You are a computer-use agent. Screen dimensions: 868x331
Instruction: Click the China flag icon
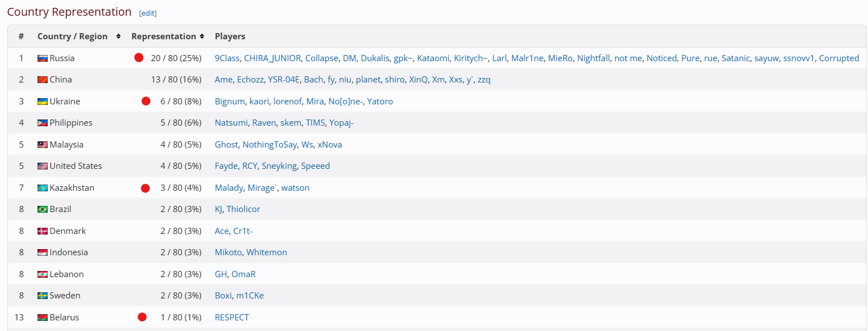tap(43, 80)
